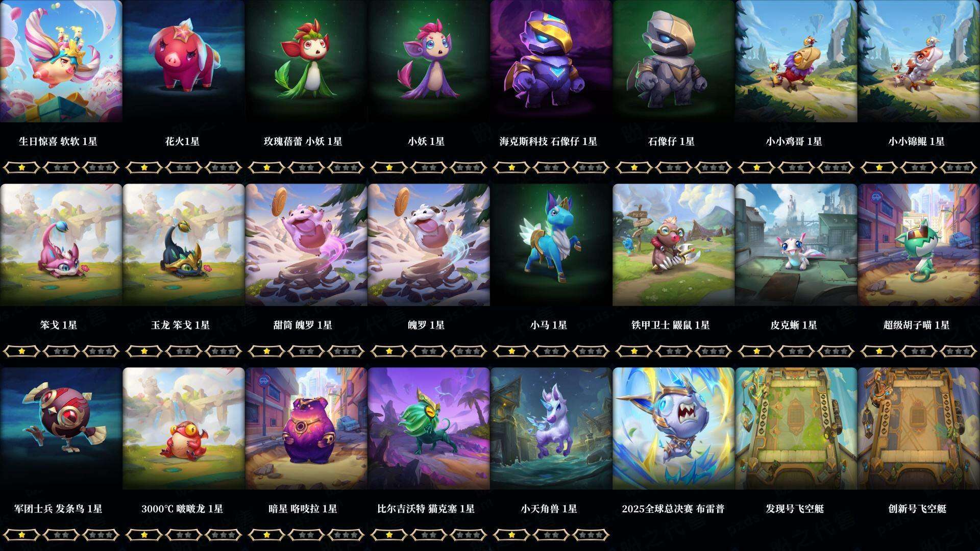The height and width of the screenshot is (551, 980).
Task: Select the 发现号飞空艇 arena image
Action: (x=796, y=429)
